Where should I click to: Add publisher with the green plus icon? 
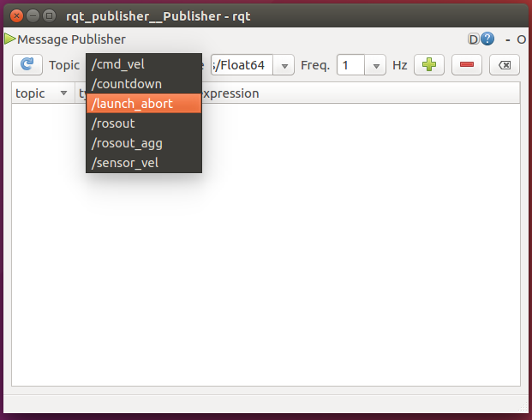pyautogui.click(x=429, y=64)
